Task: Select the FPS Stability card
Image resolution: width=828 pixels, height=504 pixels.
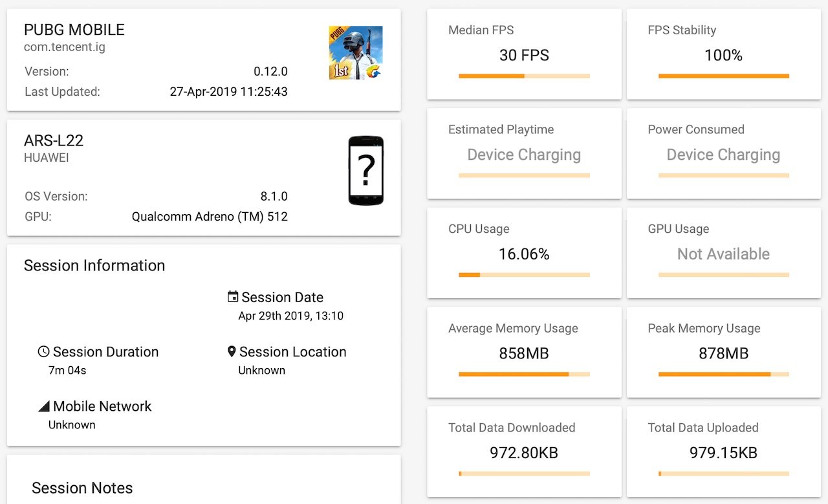Action: [x=724, y=54]
